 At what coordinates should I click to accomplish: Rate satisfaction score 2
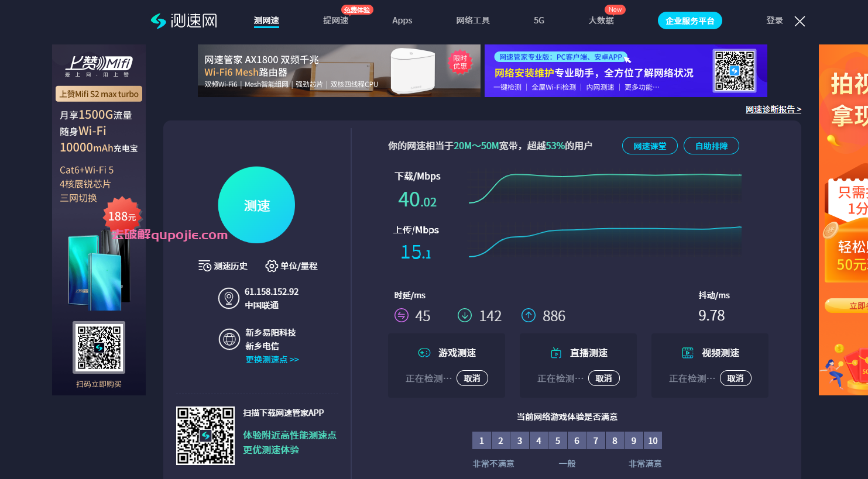coord(500,440)
